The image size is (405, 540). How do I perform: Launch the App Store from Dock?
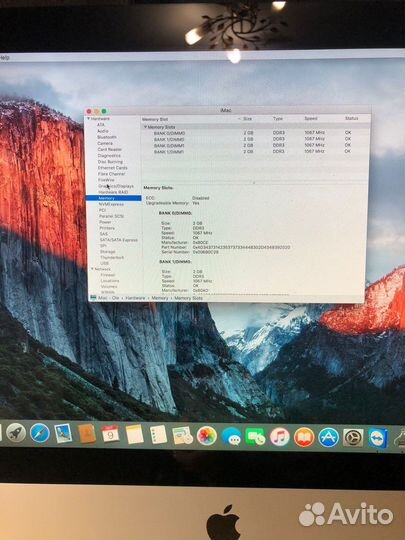pyautogui.click(x=328, y=438)
